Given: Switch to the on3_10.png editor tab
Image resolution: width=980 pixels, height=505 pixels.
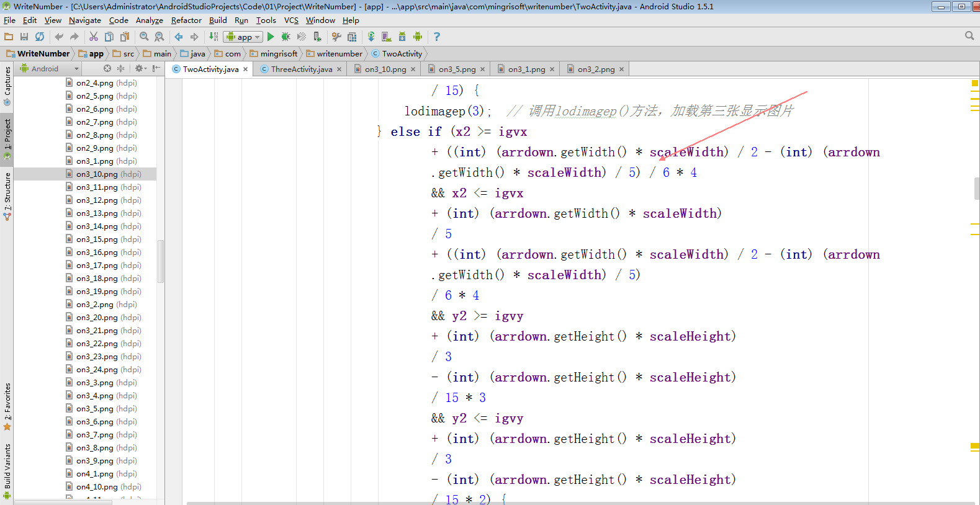Looking at the screenshot, I should 385,69.
